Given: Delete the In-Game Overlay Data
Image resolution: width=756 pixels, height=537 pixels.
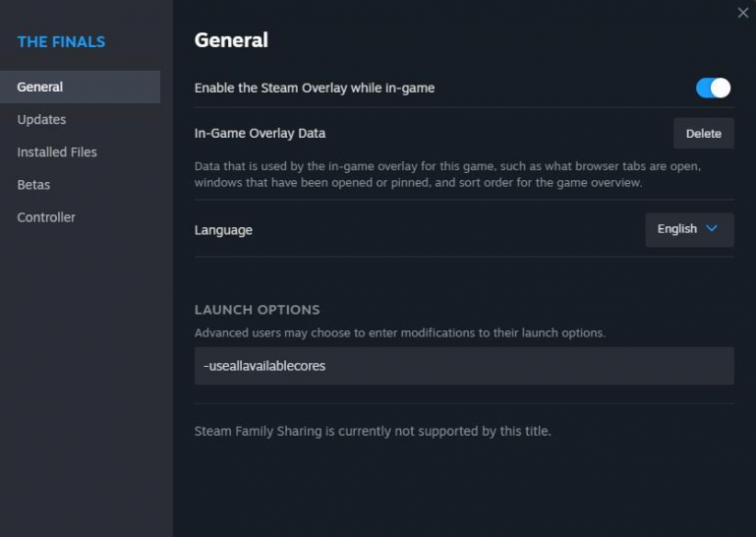Looking at the screenshot, I should tap(703, 133).
